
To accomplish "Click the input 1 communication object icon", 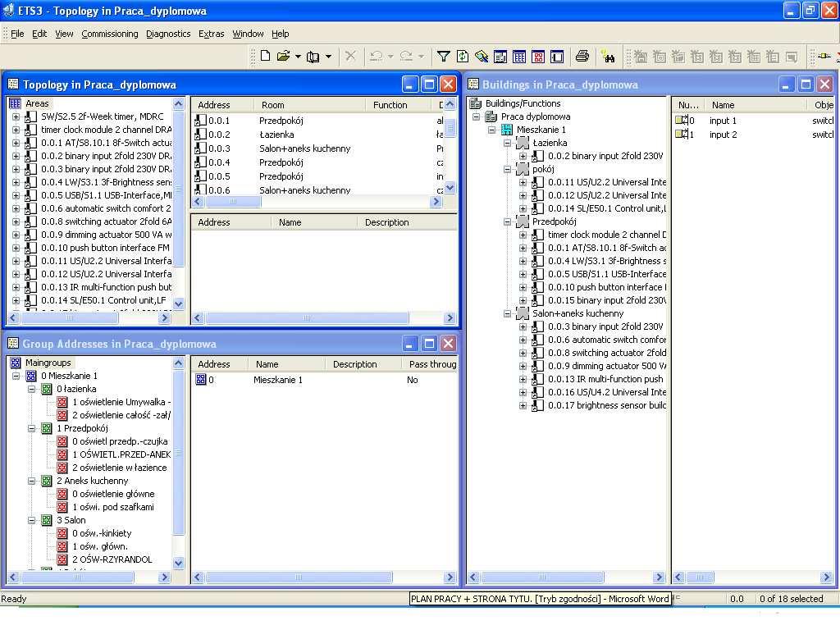I will pyautogui.click(x=682, y=121).
